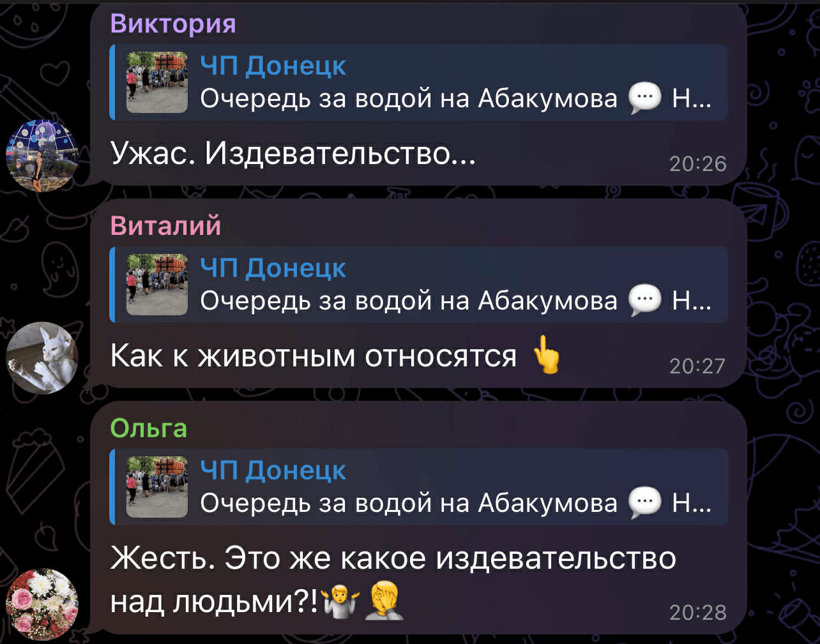Click the sender name Виктория
820x644 pixels.
coord(173,24)
